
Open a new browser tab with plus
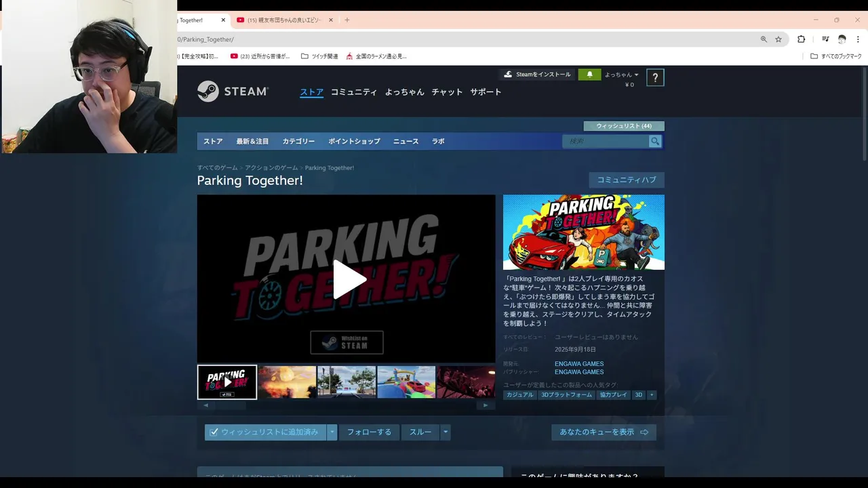tap(347, 20)
